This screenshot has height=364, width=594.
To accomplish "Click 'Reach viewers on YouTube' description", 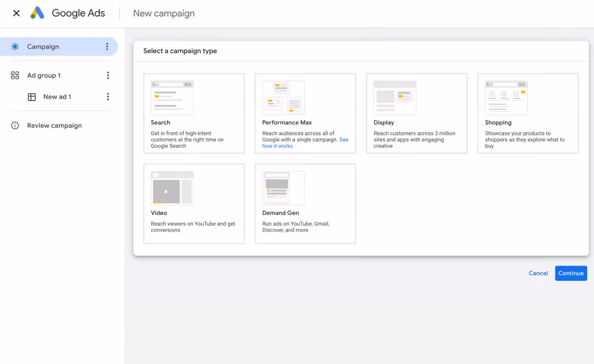I will (193, 227).
